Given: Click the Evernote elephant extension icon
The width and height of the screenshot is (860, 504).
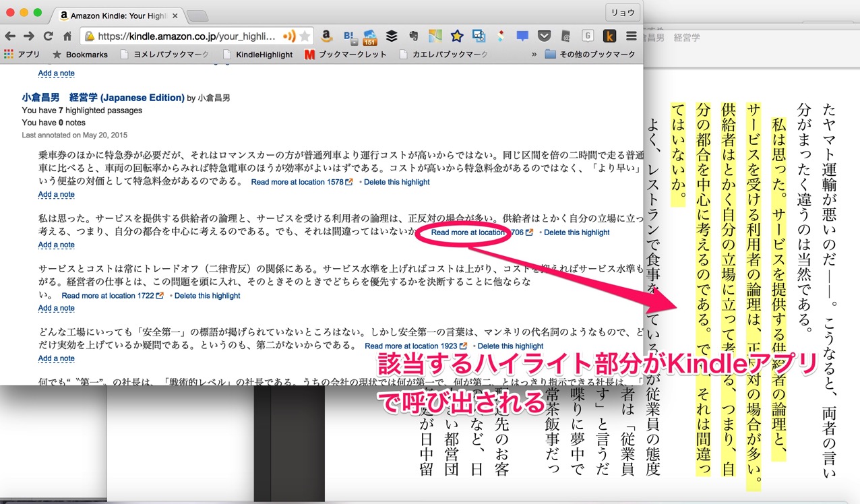Looking at the screenshot, I should click(x=413, y=36).
